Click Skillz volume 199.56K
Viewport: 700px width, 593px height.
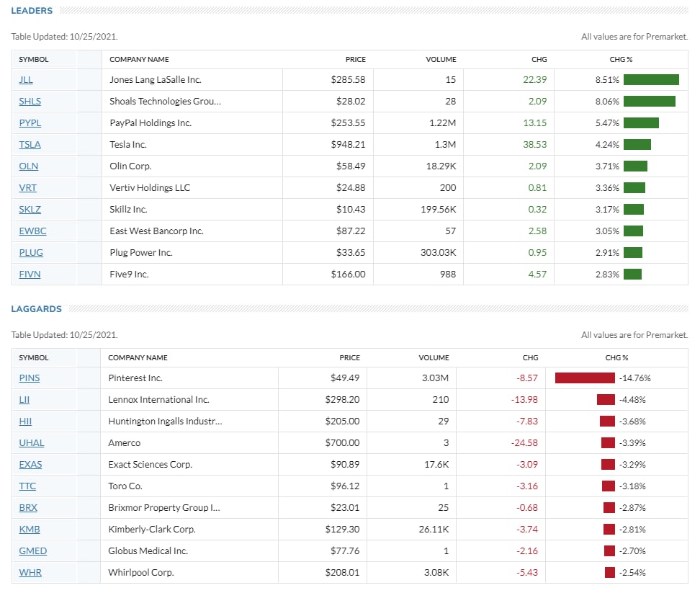click(438, 210)
